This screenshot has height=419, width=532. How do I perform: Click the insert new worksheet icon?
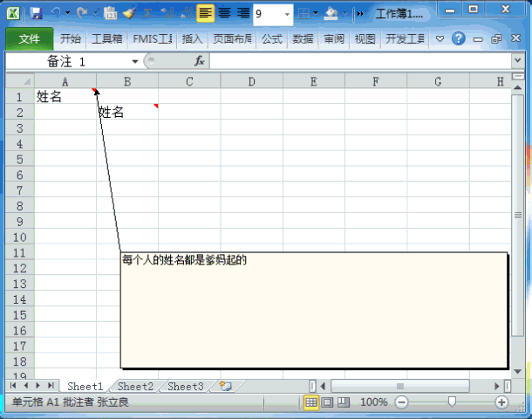coord(226,386)
